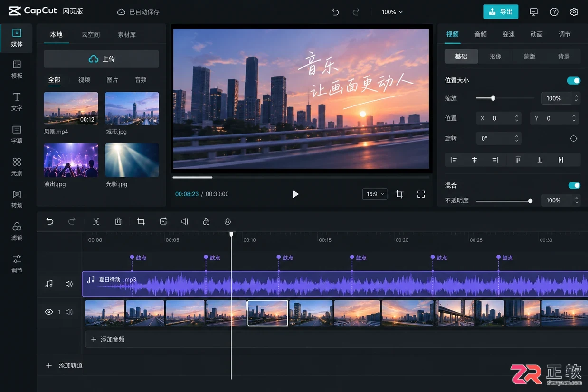Click the crop icon below the preview
The width and height of the screenshot is (588, 392).
[x=399, y=194]
